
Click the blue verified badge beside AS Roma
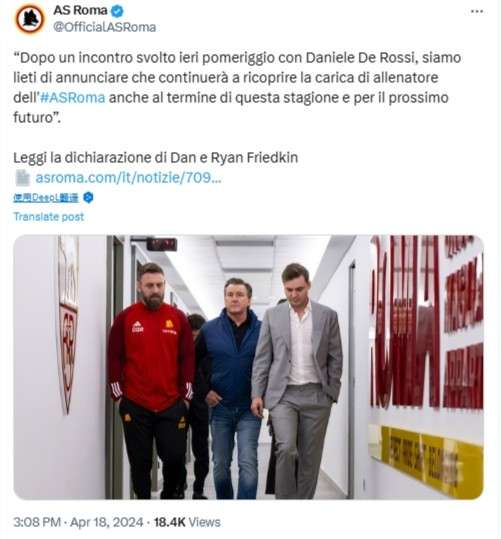pyautogui.click(x=117, y=11)
